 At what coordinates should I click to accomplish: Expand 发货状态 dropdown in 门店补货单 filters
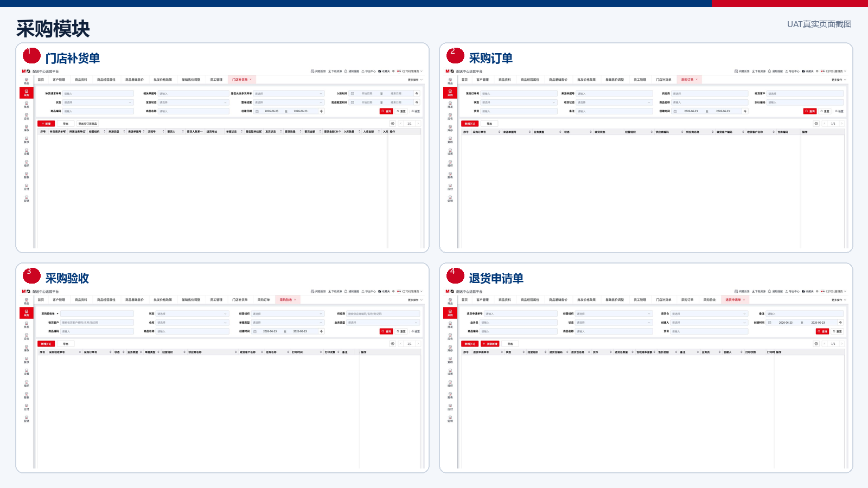point(193,102)
